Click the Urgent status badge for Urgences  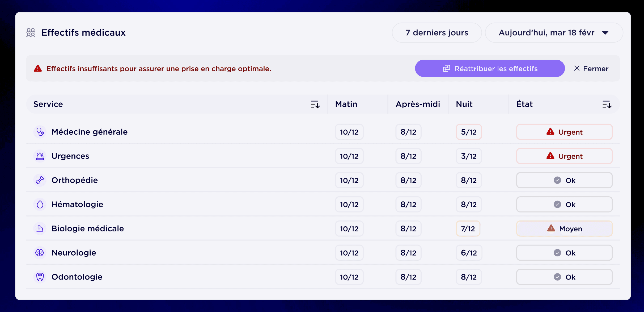[564, 156]
